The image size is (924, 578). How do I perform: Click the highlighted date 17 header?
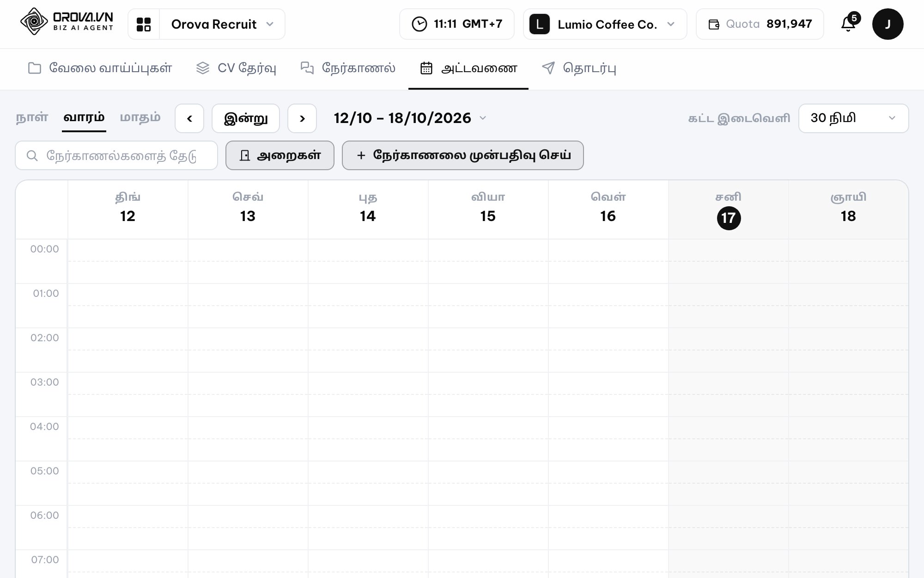[x=729, y=218]
